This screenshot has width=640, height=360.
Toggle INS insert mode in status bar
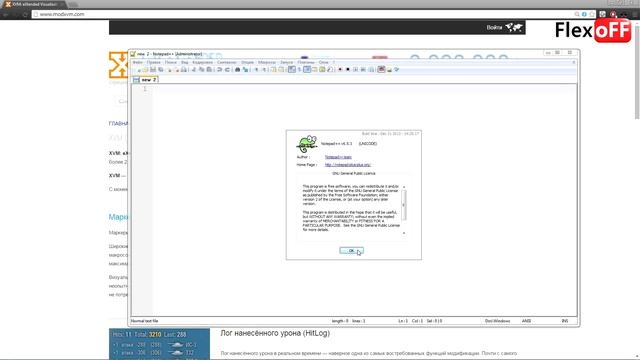click(x=565, y=321)
